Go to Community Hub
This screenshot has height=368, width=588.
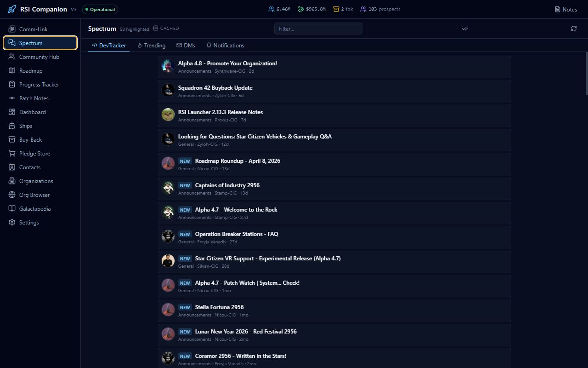click(40, 57)
